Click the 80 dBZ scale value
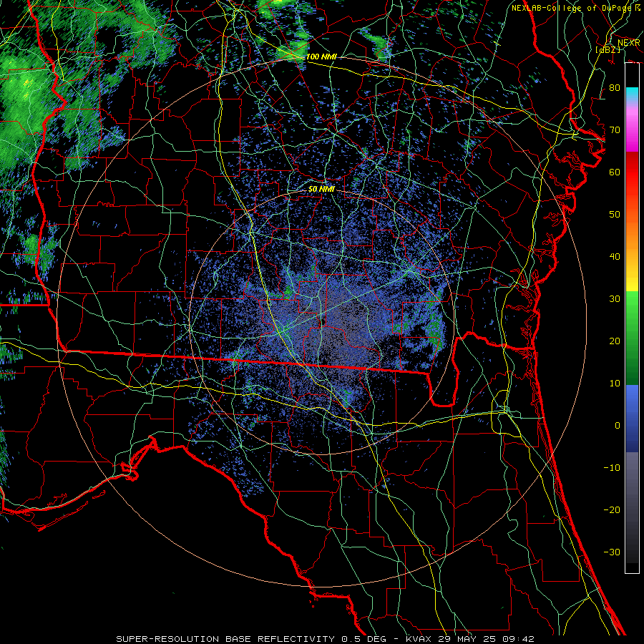The width and height of the screenshot is (644, 644). point(615,88)
